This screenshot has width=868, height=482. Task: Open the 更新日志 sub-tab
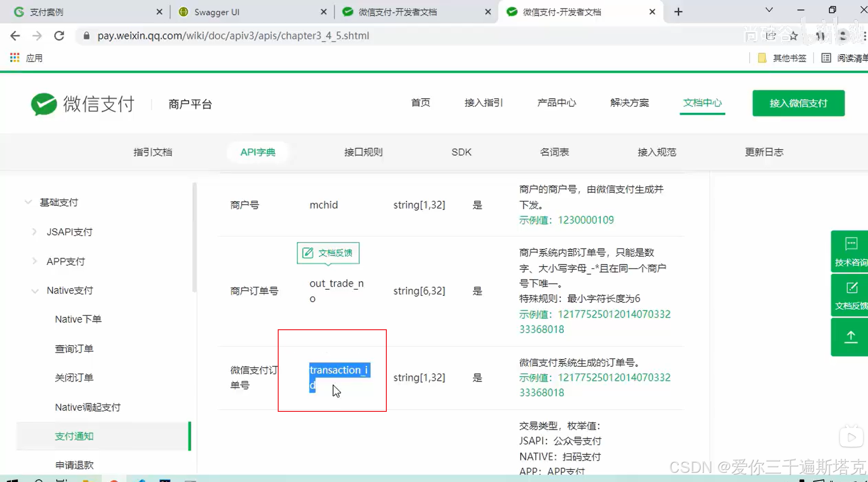pos(764,152)
